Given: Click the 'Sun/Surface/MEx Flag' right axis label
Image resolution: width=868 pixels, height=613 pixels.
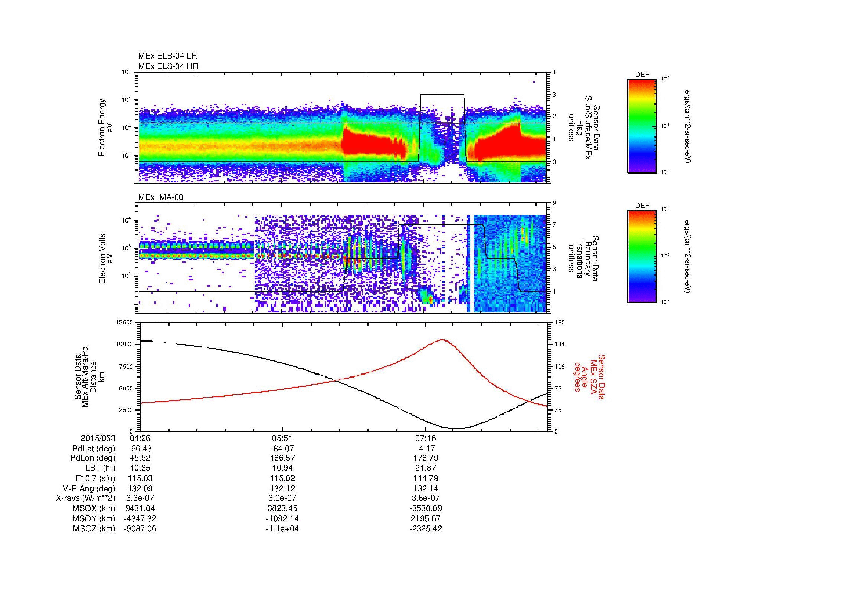Looking at the screenshot, I should pos(584,128).
